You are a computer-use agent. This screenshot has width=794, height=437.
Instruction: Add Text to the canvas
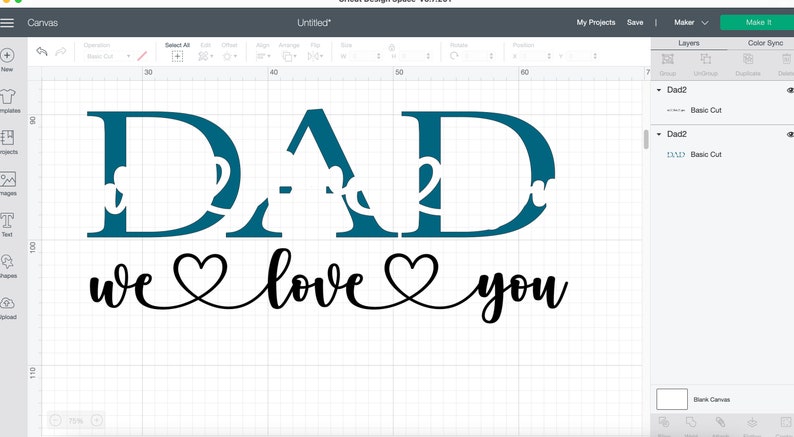click(7, 225)
